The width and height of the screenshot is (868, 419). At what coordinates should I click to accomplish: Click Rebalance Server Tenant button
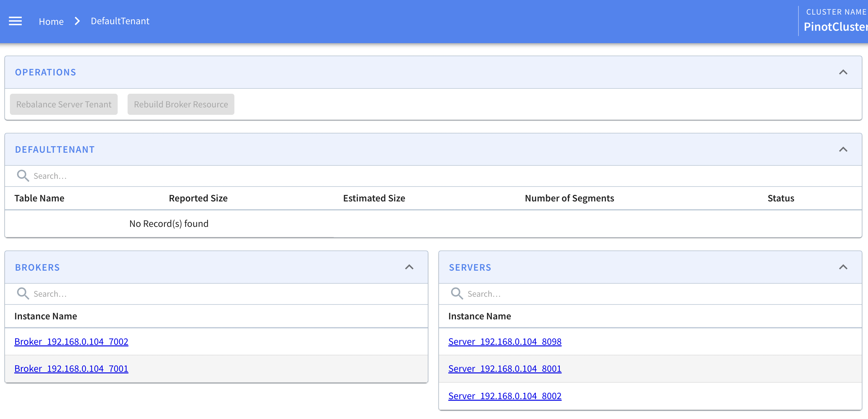pos(63,104)
